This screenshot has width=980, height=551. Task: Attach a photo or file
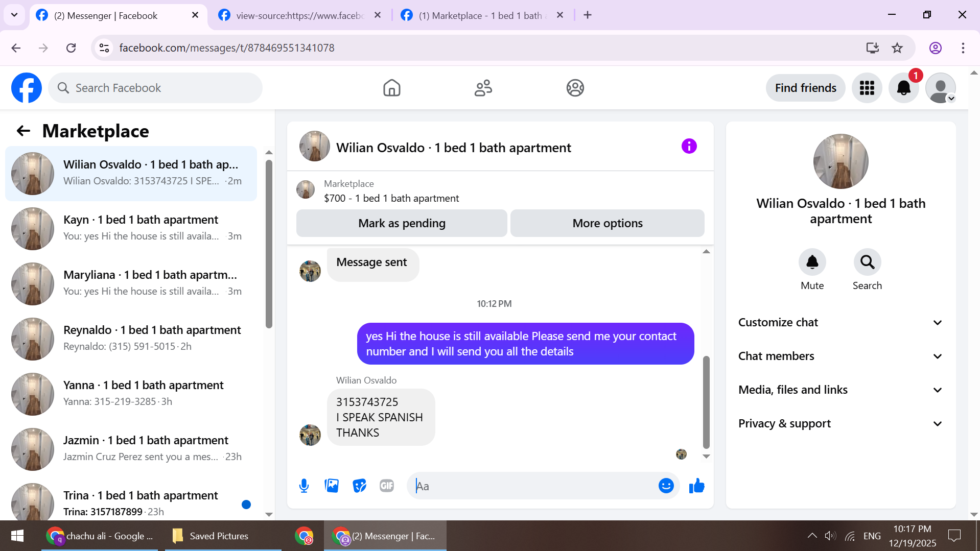click(332, 486)
